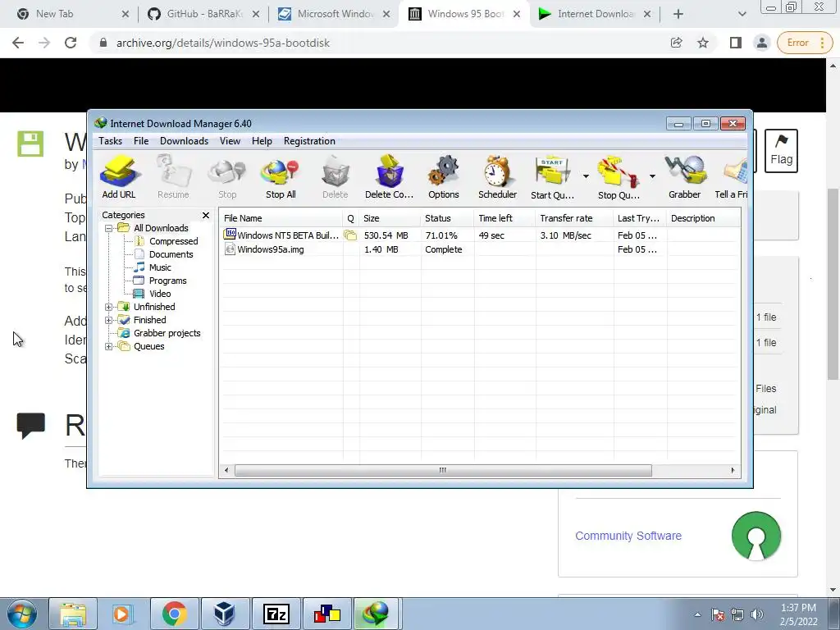The image size is (840, 630).
Task: Open the Community Software link
Action: [x=628, y=536]
